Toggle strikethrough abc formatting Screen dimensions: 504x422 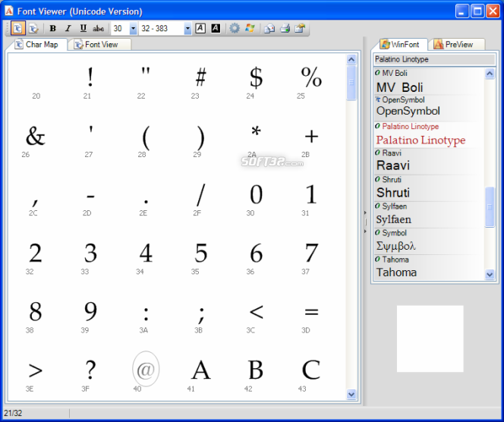(98, 28)
